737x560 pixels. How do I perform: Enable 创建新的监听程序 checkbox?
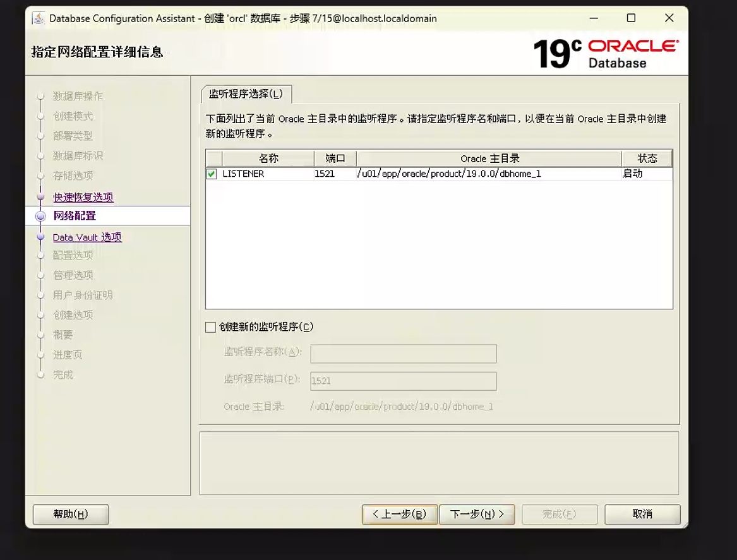pos(210,327)
